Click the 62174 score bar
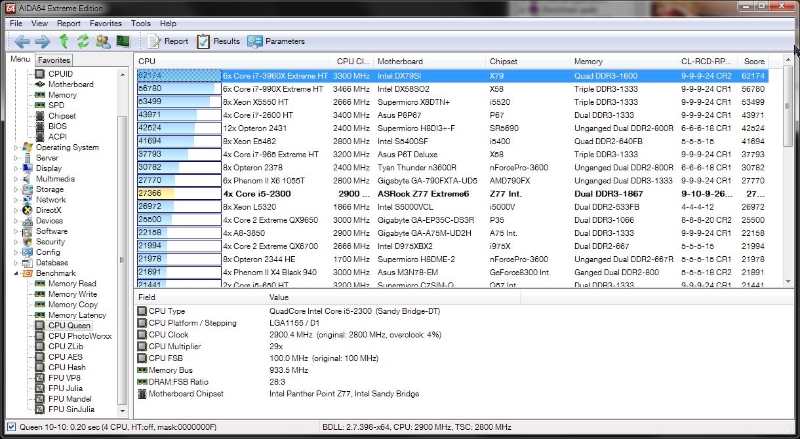This screenshot has height=439, width=800. pos(179,76)
